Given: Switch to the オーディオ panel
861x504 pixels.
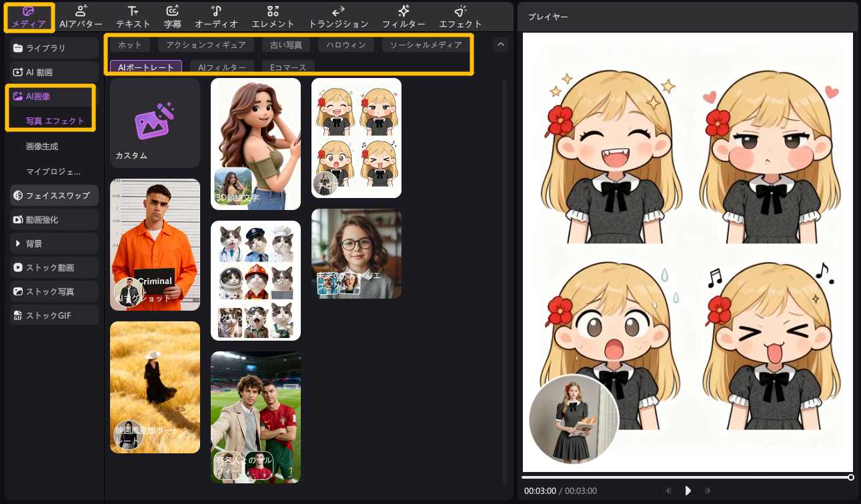Looking at the screenshot, I should pyautogui.click(x=216, y=17).
